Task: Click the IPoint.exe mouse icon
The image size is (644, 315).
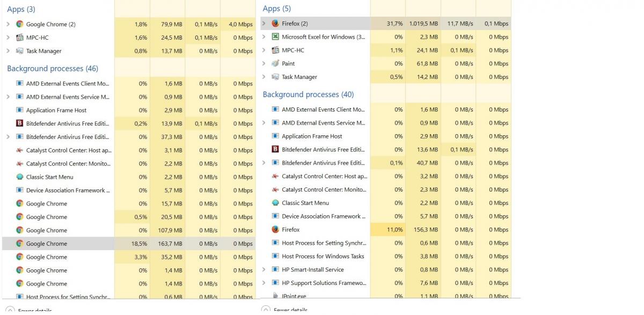Action: (275, 296)
